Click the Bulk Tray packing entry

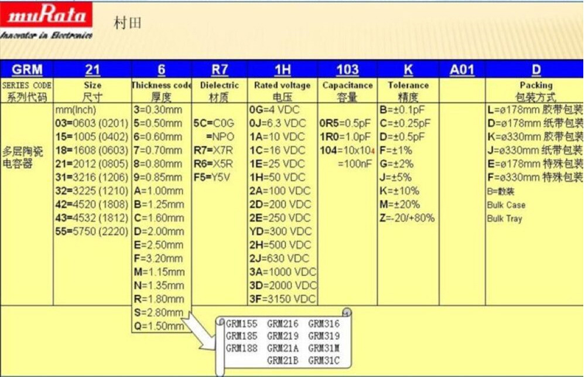click(504, 219)
